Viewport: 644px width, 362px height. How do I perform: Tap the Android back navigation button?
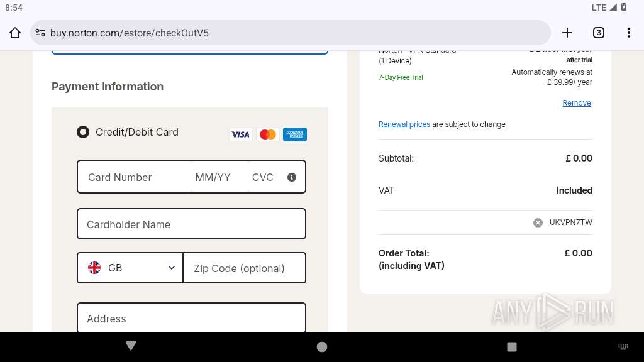pyautogui.click(x=131, y=346)
